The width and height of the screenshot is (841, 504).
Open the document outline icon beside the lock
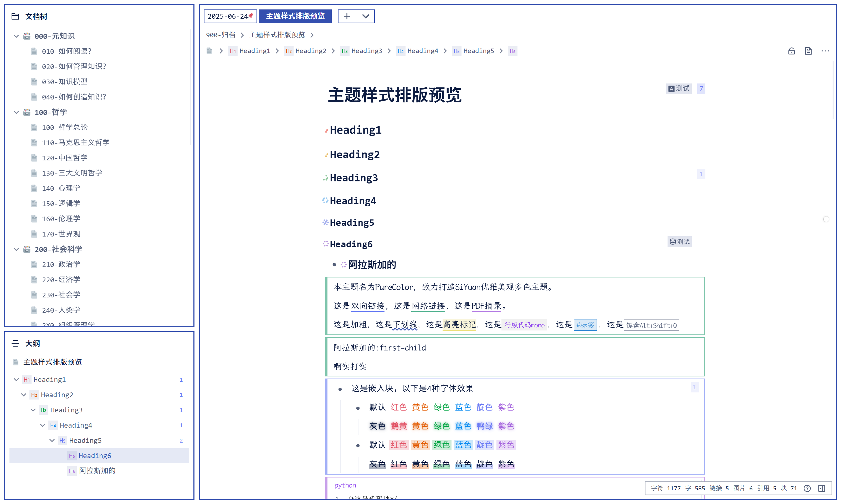(x=808, y=51)
